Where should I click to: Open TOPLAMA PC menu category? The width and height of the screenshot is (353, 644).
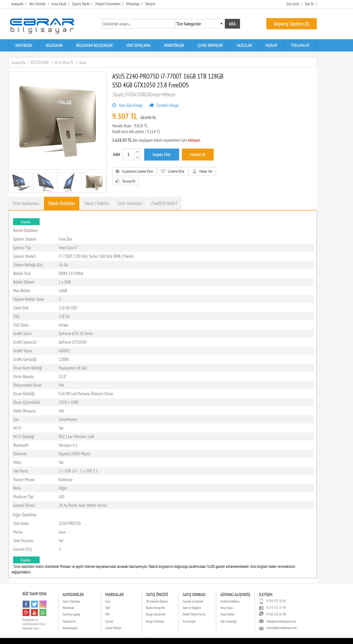[300, 45]
